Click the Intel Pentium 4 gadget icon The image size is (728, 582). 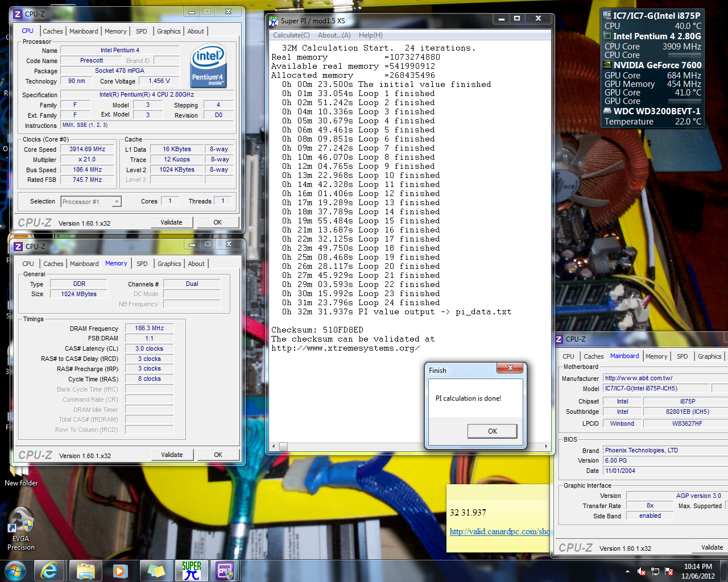(x=607, y=36)
